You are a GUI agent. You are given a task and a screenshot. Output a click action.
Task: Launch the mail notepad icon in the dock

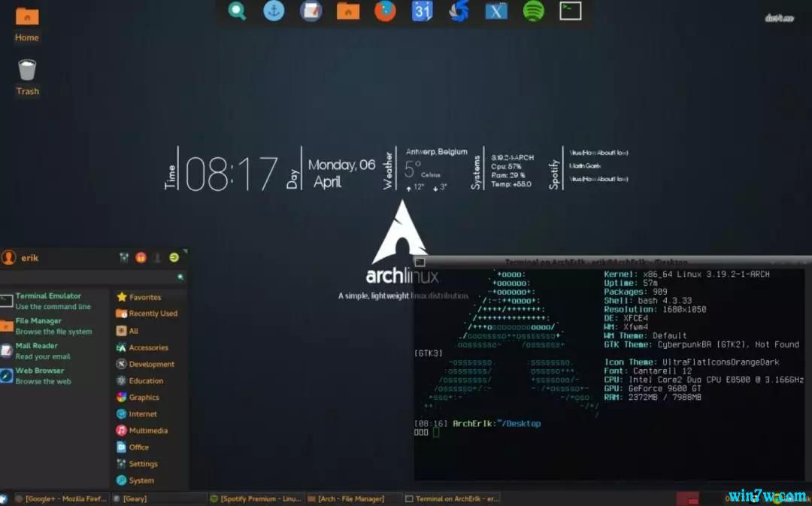311,11
